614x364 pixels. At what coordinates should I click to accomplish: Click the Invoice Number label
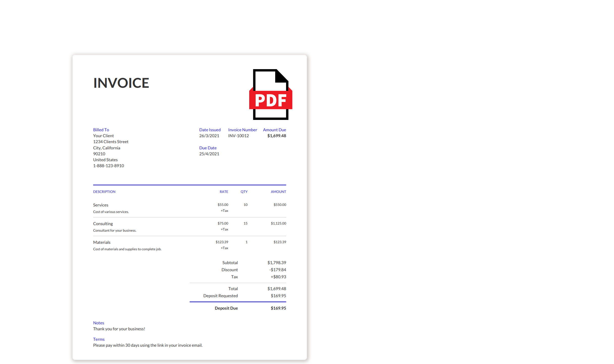(x=242, y=130)
